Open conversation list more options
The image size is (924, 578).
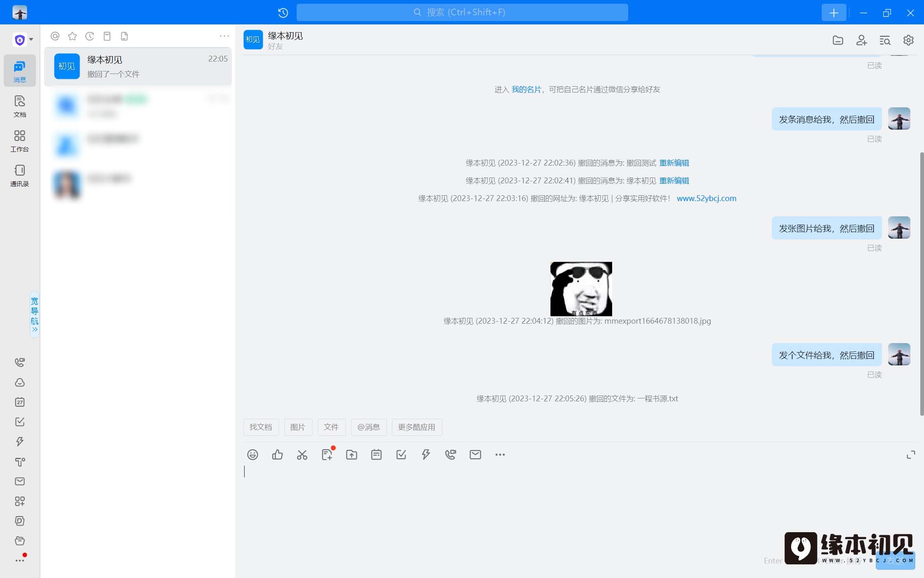(224, 36)
